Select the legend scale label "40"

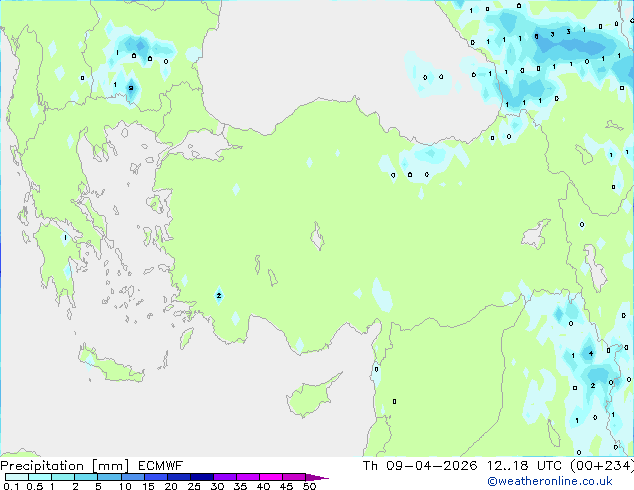[263, 486]
